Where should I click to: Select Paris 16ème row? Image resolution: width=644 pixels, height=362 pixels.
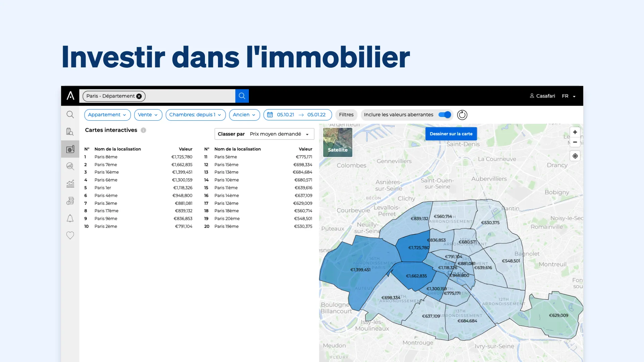click(138, 172)
